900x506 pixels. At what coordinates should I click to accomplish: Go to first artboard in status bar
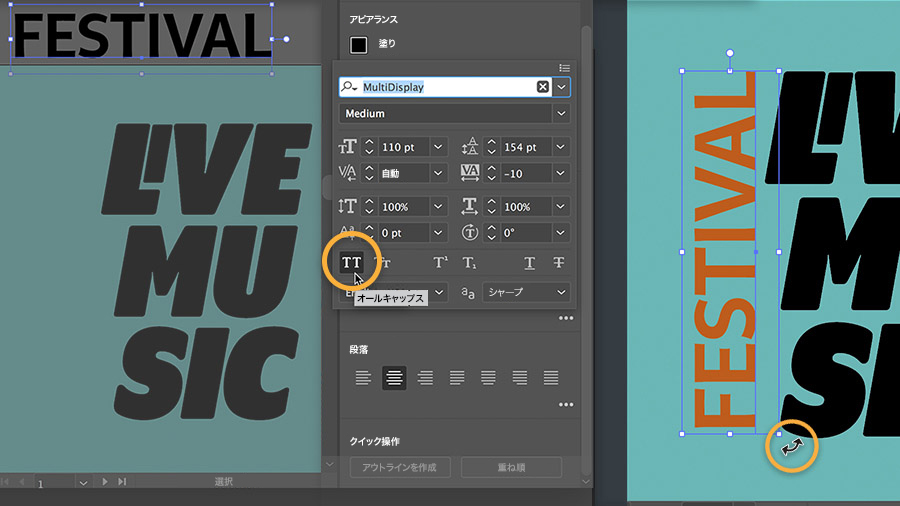click(x=5, y=482)
